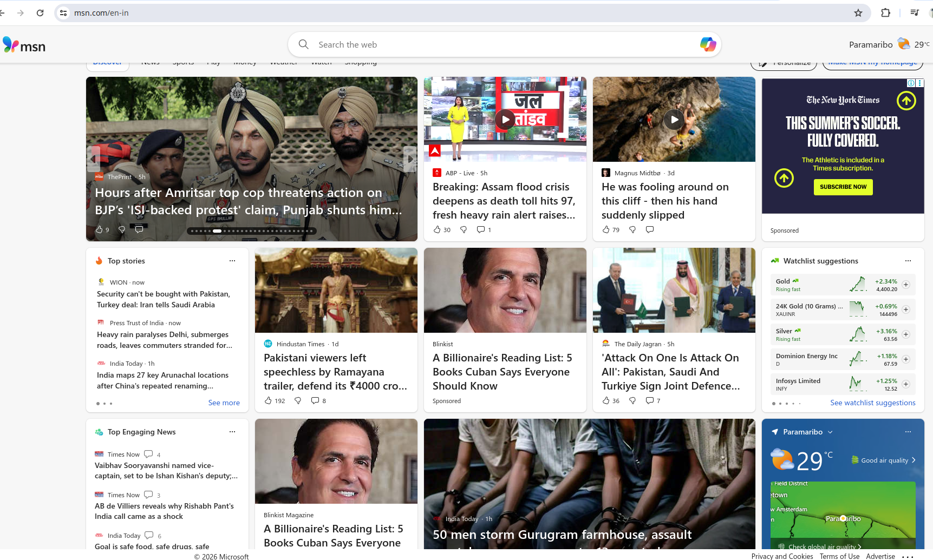Image resolution: width=933 pixels, height=560 pixels.
Task: Like the Amritsar top cop story
Action: (x=102, y=229)
